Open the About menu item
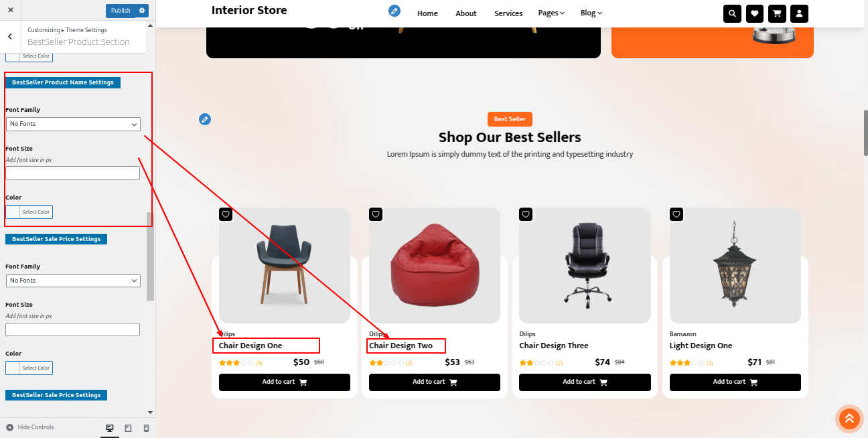This screenshot has height=438, width=868. (x=465, y=13)
